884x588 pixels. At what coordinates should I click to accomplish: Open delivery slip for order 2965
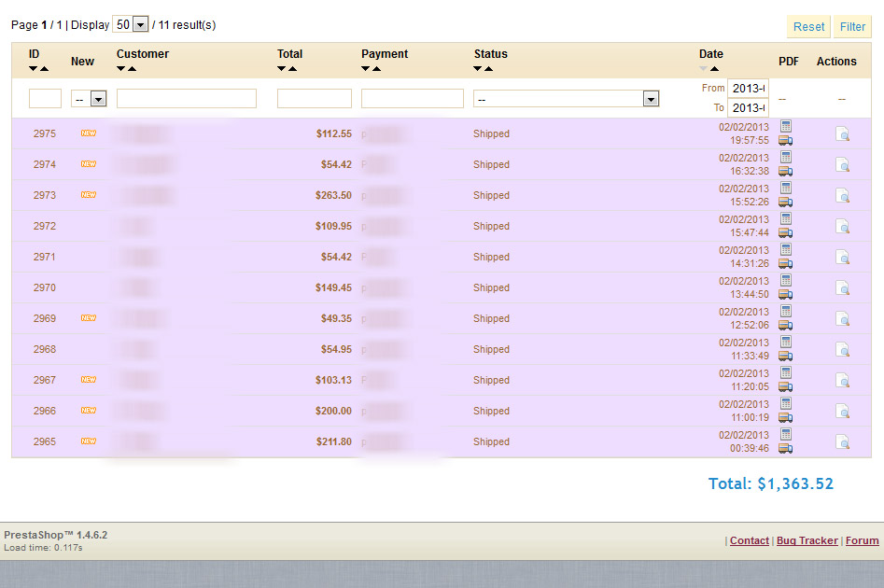pos(786,449)
